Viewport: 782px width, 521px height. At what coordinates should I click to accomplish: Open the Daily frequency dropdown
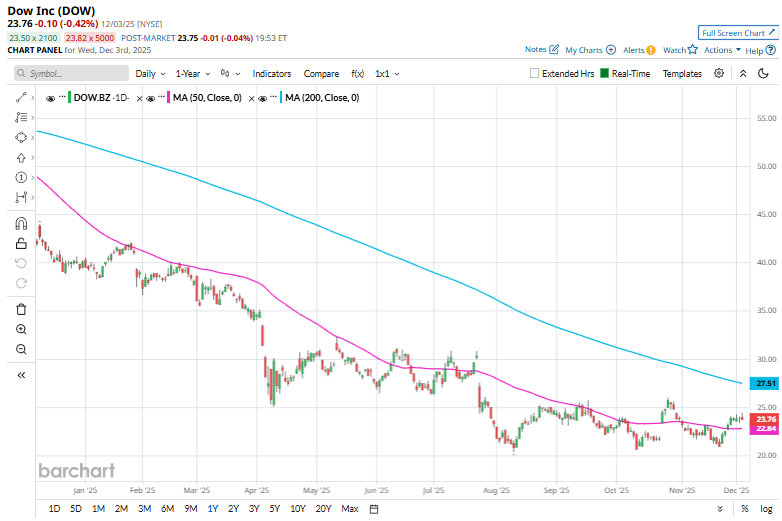150,74
